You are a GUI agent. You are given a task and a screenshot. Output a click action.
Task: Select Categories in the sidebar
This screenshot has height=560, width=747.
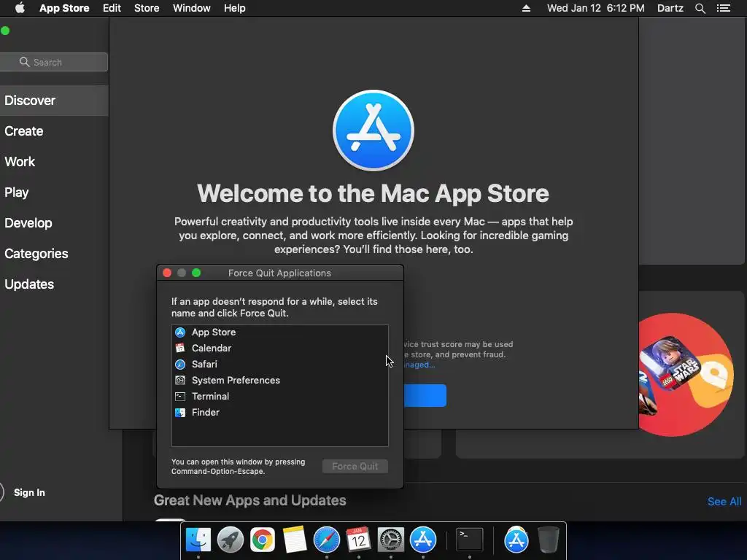[54, 253]
